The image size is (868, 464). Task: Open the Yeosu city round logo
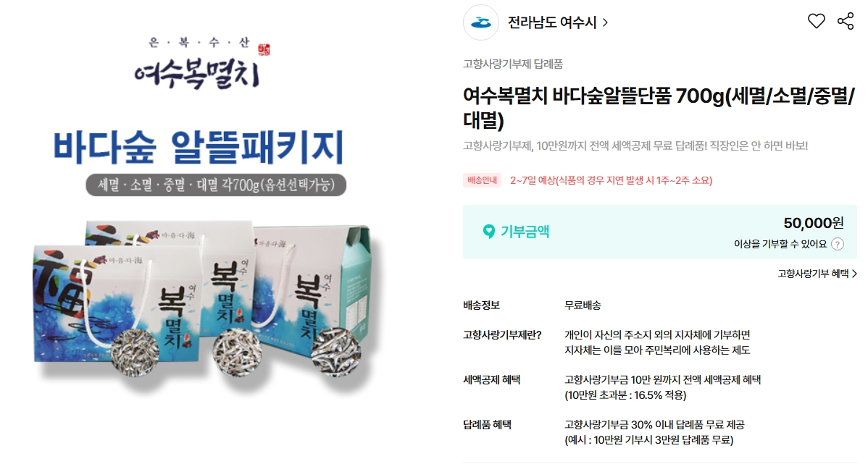pos(481,22)
